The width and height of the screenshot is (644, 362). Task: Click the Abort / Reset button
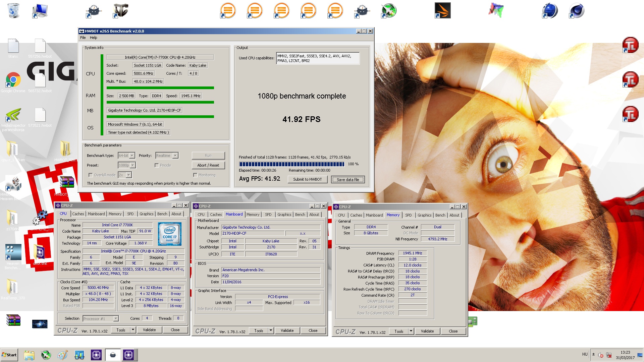coord(208,165)
